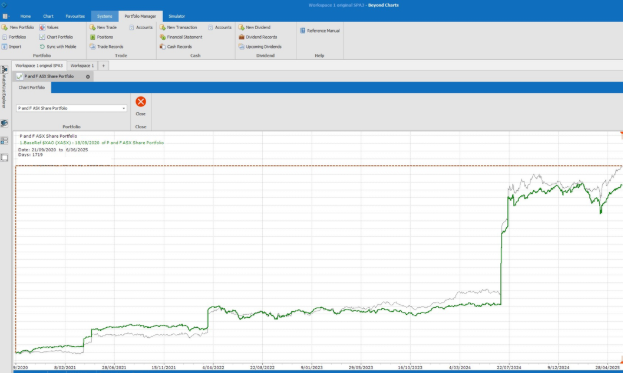The width and height of the screenshot is (623, 373).
Task: Click the 28/06/2021 date axis label
Action: 114,367
